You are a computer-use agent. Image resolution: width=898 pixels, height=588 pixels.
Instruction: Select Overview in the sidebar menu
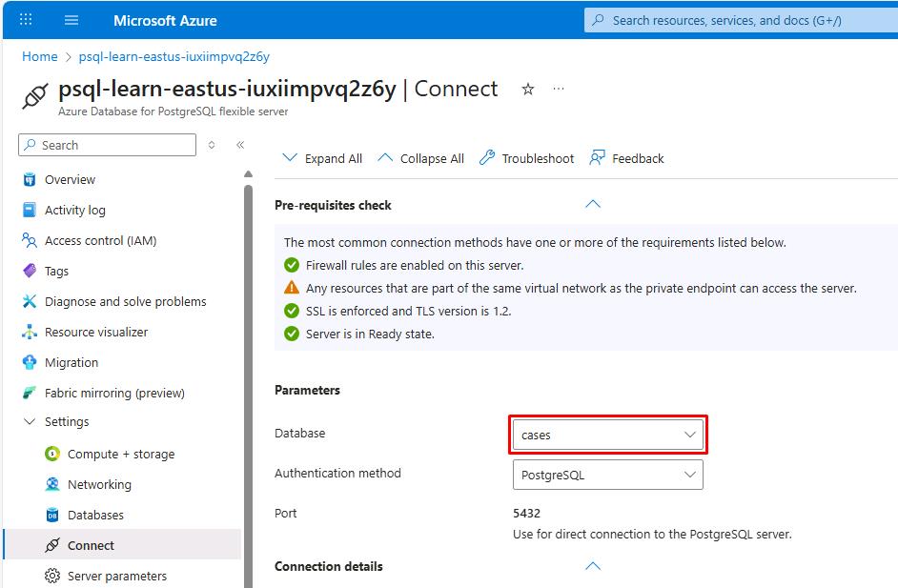pos(70,179)
